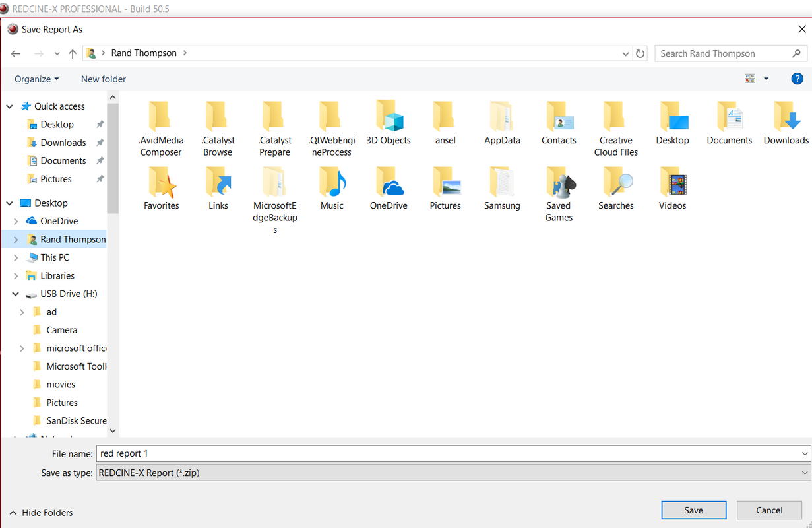Click the File name text field

point(447,453)
